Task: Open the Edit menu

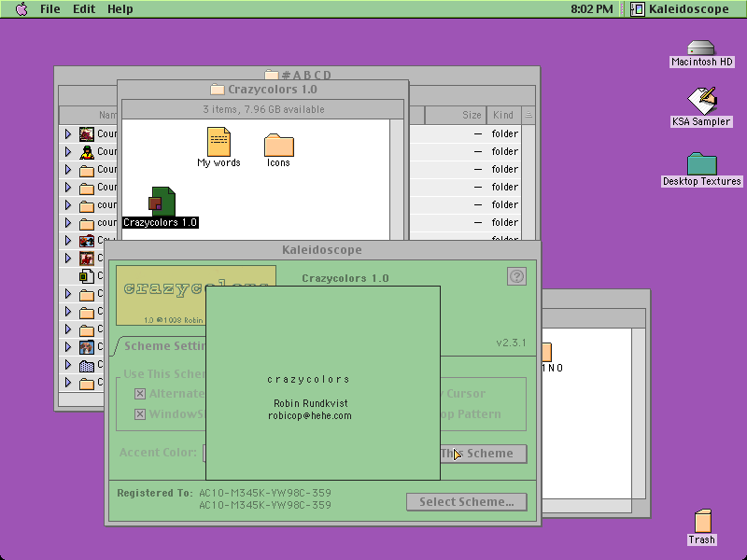Action: tap(84, 9)
